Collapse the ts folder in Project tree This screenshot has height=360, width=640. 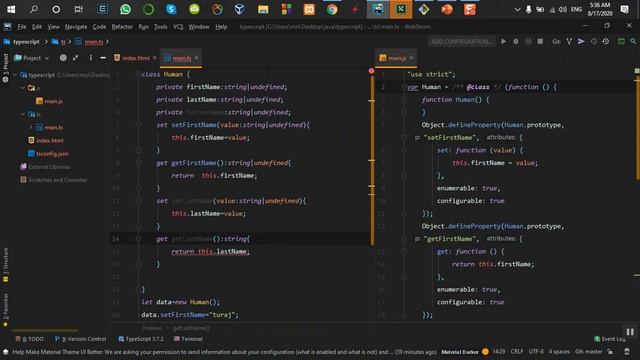coord(23,114)
